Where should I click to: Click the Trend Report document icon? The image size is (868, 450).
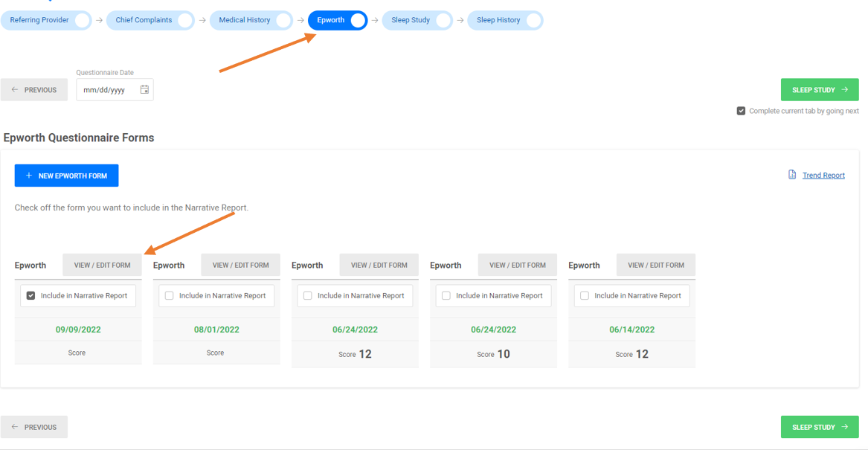click(792, 175)
